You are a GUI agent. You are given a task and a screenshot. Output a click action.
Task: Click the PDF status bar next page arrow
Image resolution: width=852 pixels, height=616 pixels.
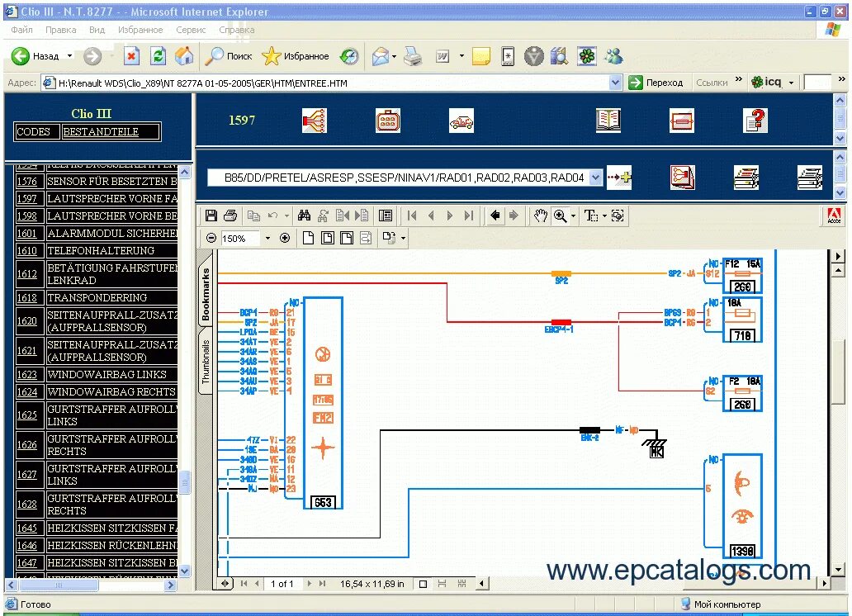[309, 584]
